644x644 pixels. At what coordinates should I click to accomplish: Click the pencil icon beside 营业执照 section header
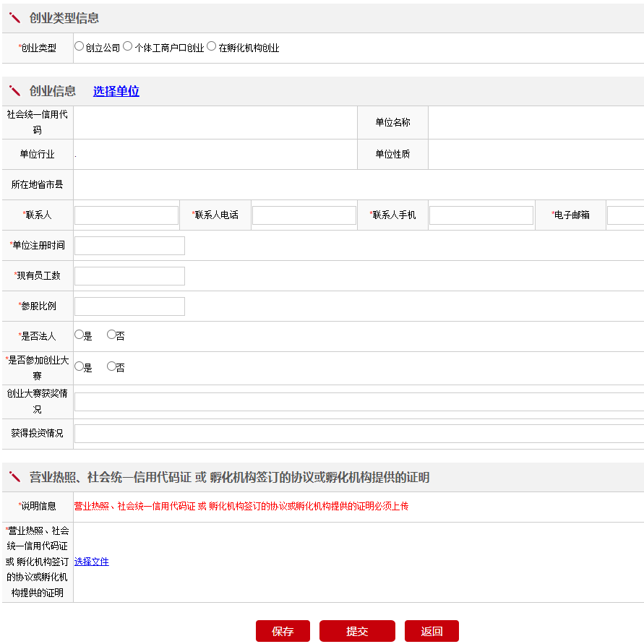tap(14, 477)
